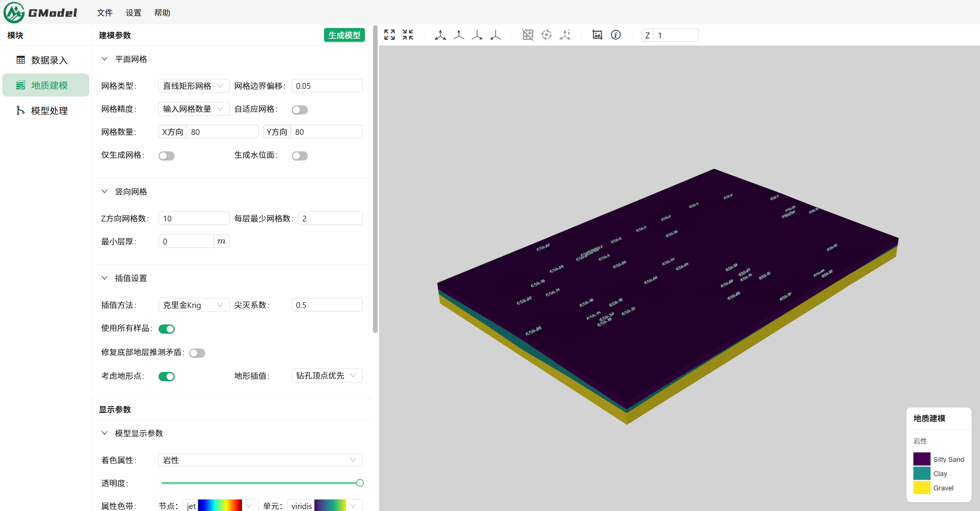The height and width of the screenshot is (511, 980).
Task: Click the up-arrow axis view icon
Action: (x=458, y=35)
